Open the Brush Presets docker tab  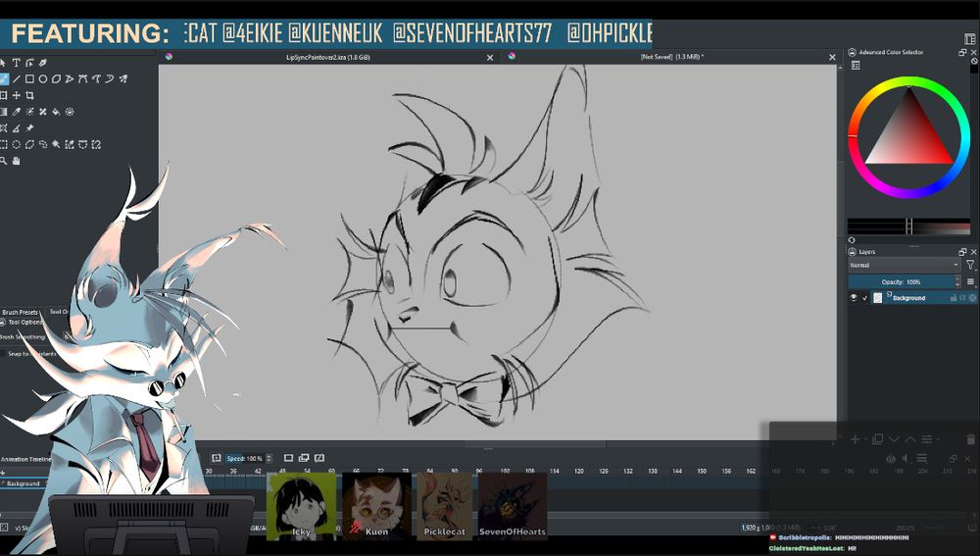(20, 312)
